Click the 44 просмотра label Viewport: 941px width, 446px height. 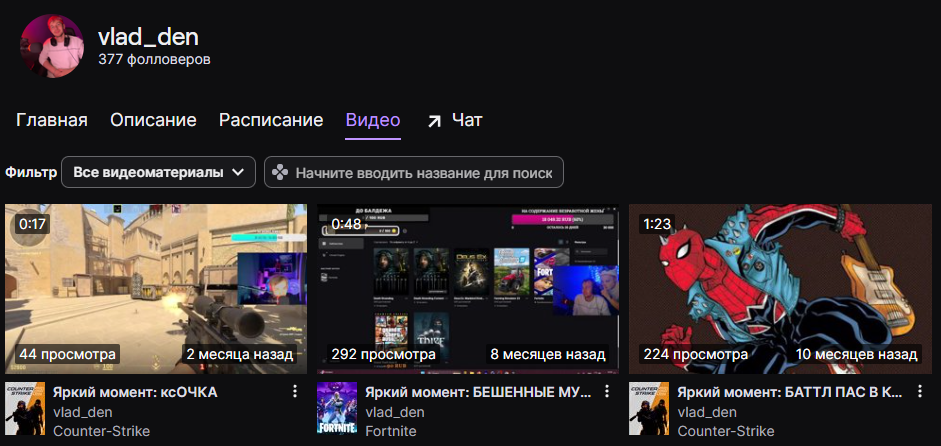click(67, 354)
